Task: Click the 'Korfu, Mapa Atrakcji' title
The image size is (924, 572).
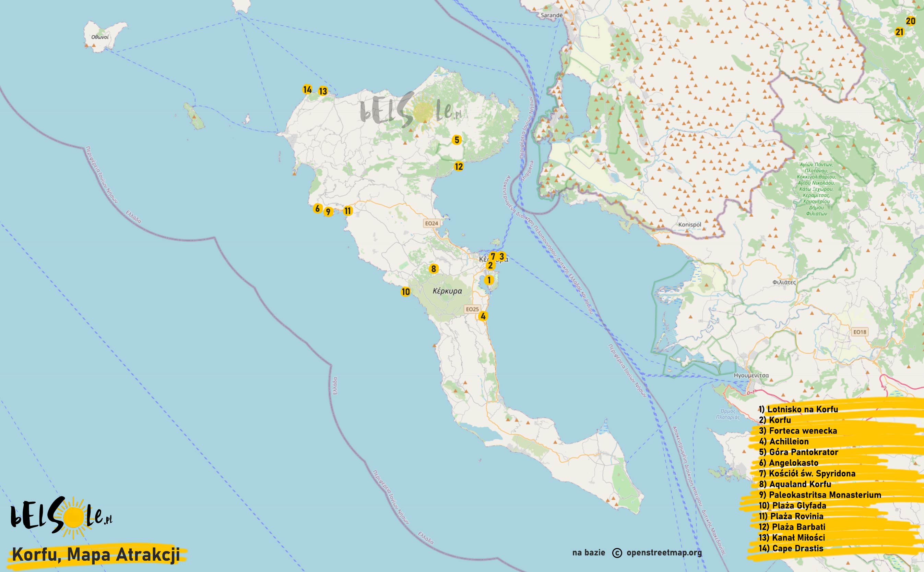Action: (96, 555)
